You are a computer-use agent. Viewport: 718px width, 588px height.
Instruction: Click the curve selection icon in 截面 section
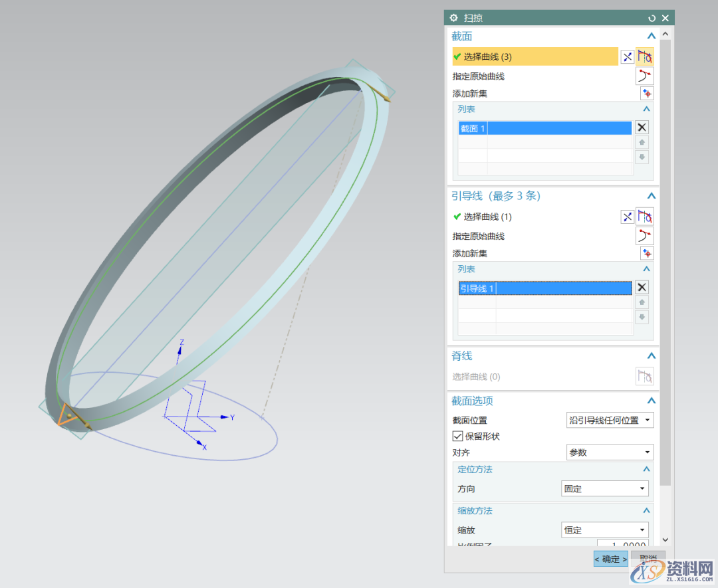pos(645,57)
